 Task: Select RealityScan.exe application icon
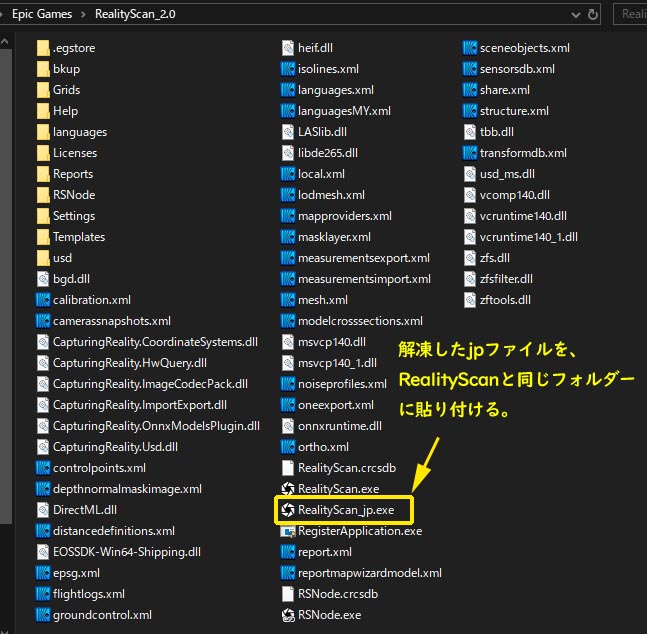289,489
